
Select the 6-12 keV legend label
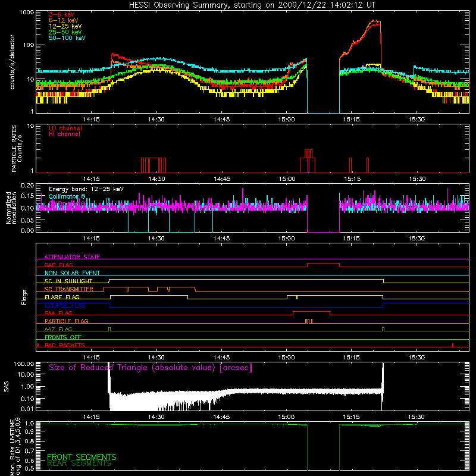coord(64,20)
